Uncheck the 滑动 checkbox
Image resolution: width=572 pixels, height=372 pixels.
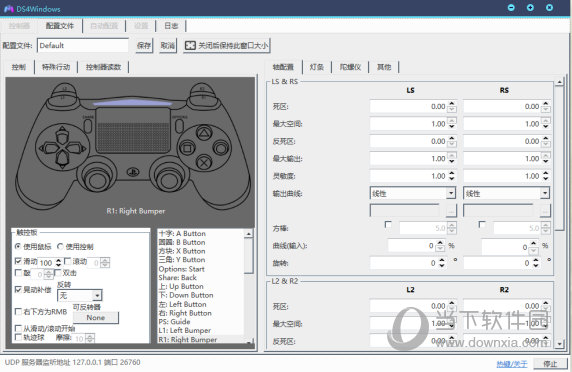(x=18, y=261)
